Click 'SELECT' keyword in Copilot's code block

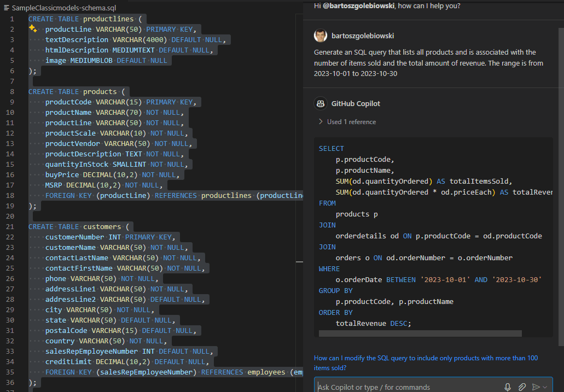[x=332, y=148]
